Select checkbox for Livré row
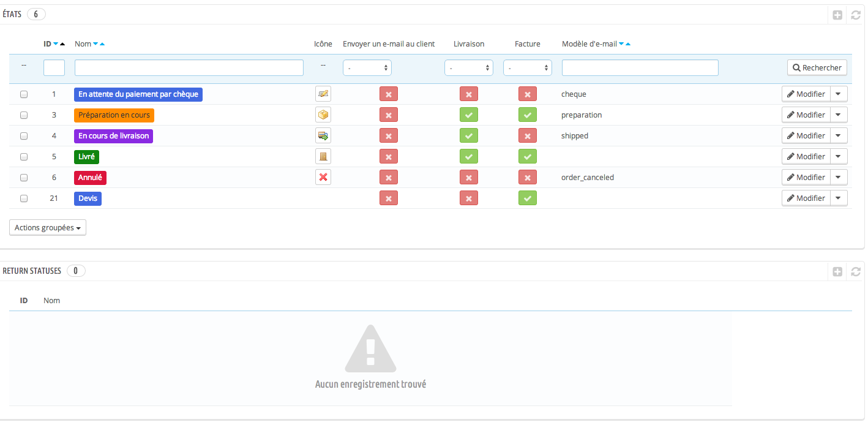This screenshot has height=441, width=868. [24, 157]
